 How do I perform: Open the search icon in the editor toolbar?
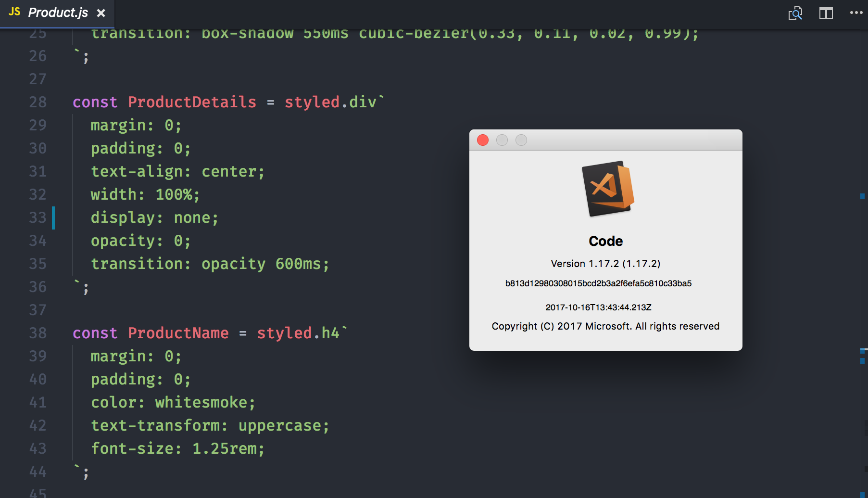[795, 13]
